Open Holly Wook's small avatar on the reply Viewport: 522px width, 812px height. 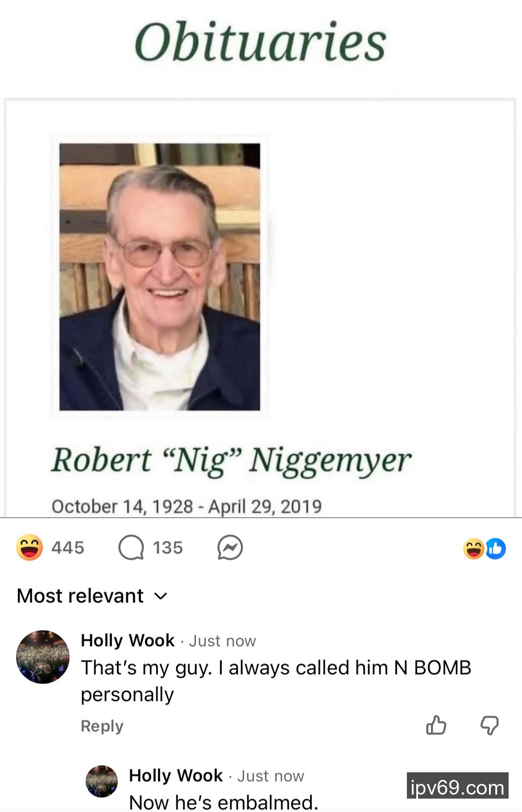[x=102, y=781]
